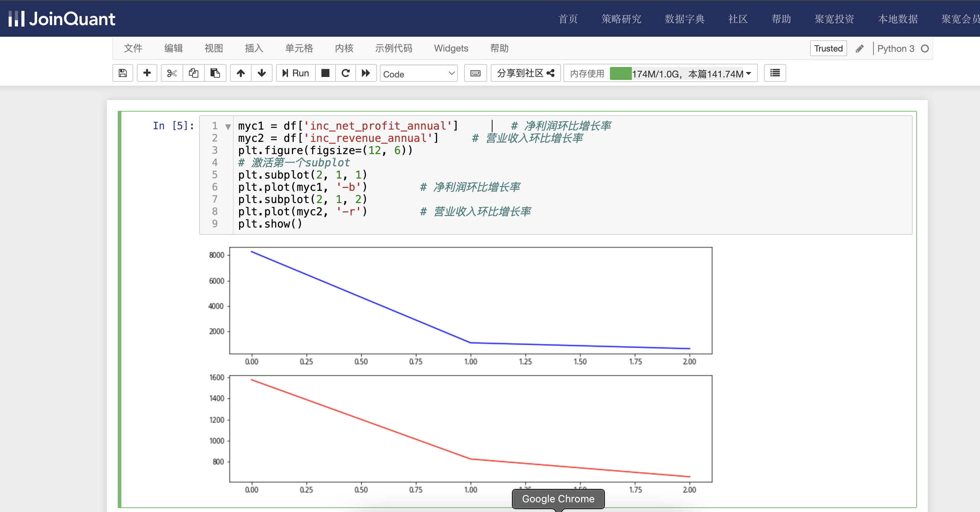Toggle the table of contents list icon

coord(774,73)
